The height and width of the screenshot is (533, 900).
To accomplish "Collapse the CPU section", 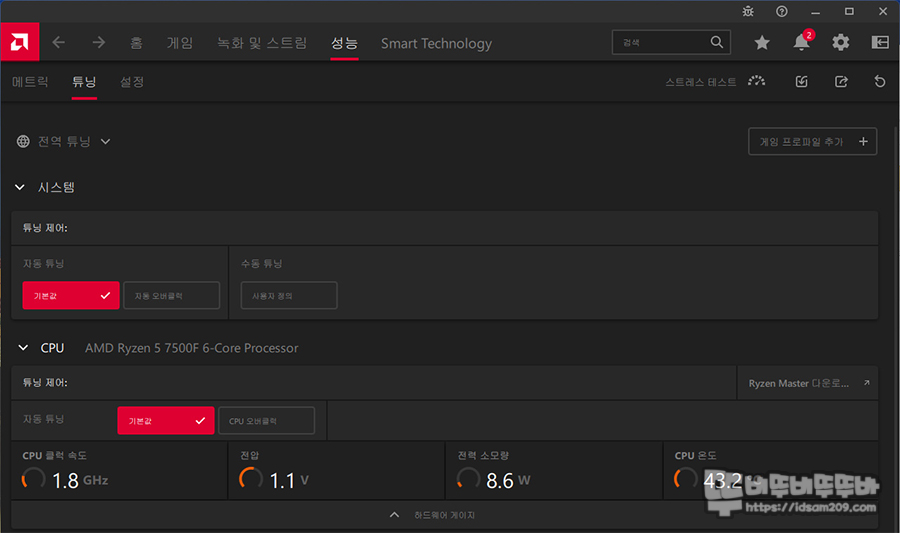I will click(x=23, y=348).
